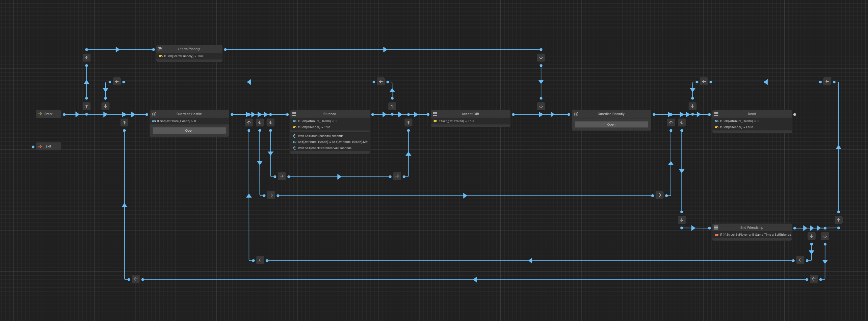This screenshot has height=321, width=868.
Task: Click the Starts friendly node icon
Action: coord(160,49)
